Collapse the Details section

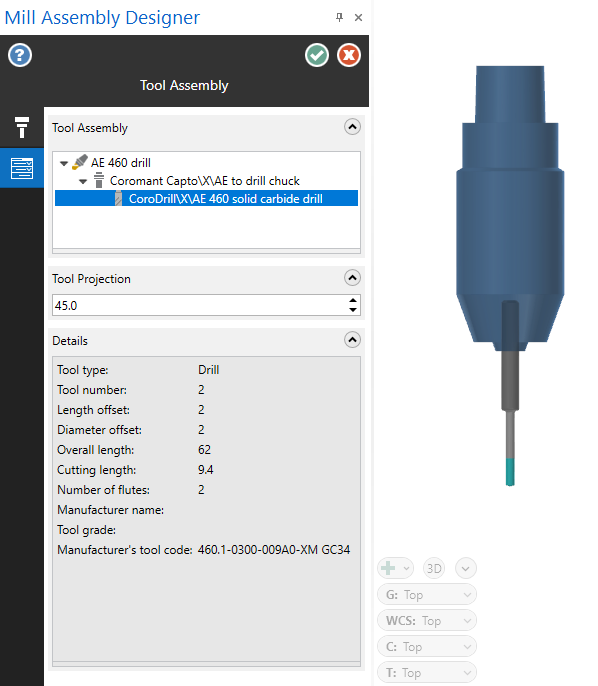pyautogui.click(x=352, y=340)
